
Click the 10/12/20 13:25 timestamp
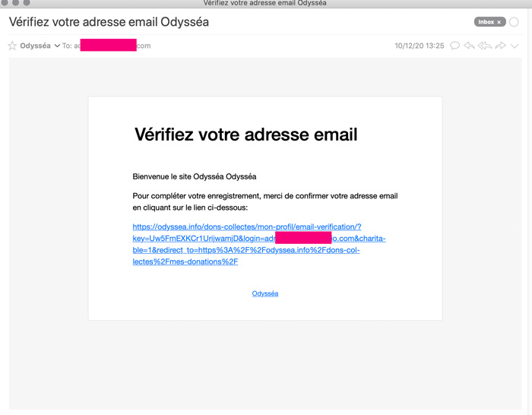click(420, 46)
